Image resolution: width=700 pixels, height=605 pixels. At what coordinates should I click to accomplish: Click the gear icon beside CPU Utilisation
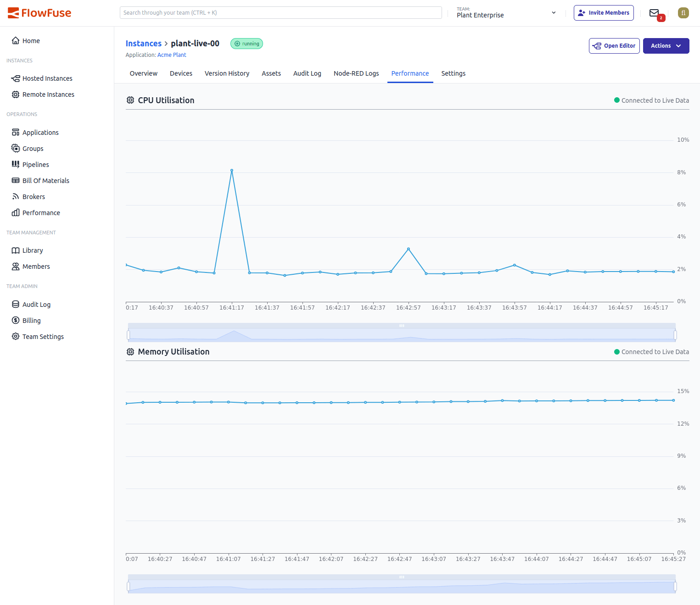[130, 100]
